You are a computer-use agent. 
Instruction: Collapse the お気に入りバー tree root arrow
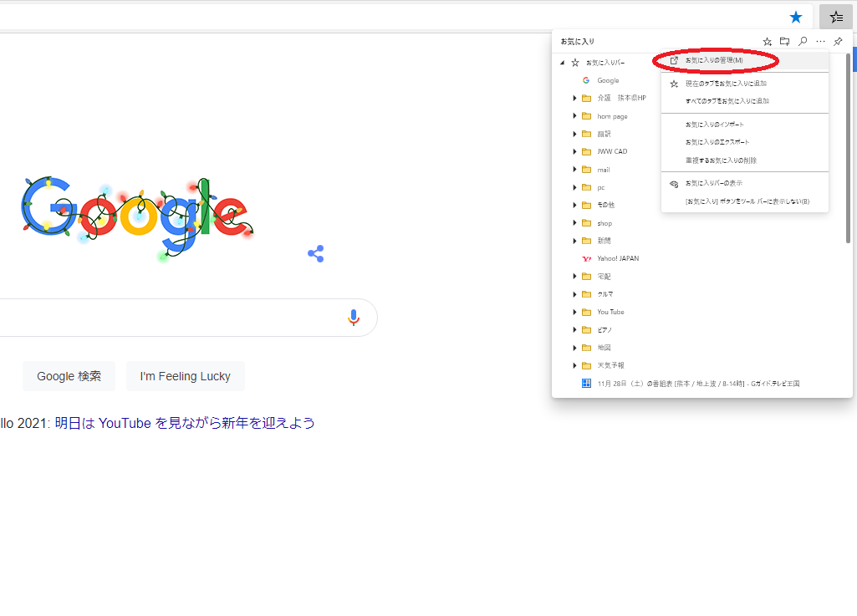pos(563,63)
